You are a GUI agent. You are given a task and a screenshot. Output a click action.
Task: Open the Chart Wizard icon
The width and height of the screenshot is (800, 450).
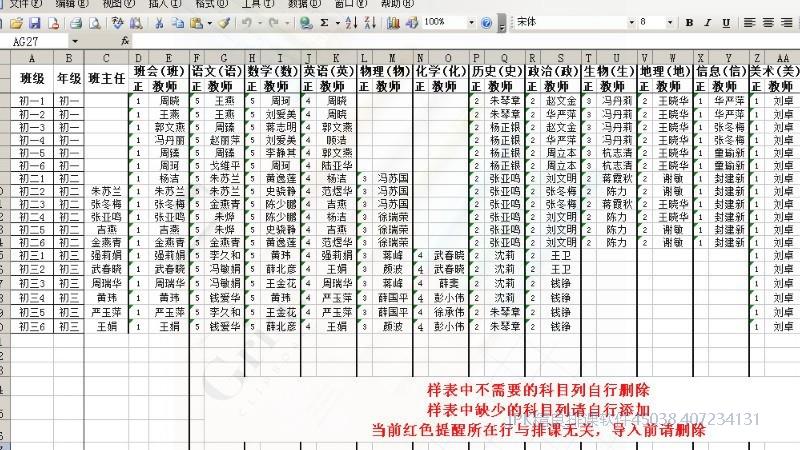(393, 23)
